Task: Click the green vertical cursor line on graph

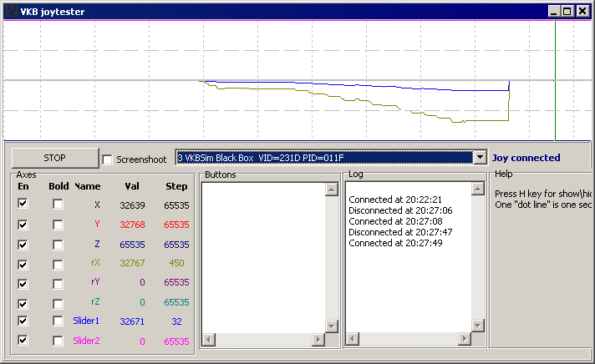Action: (555, 80)
